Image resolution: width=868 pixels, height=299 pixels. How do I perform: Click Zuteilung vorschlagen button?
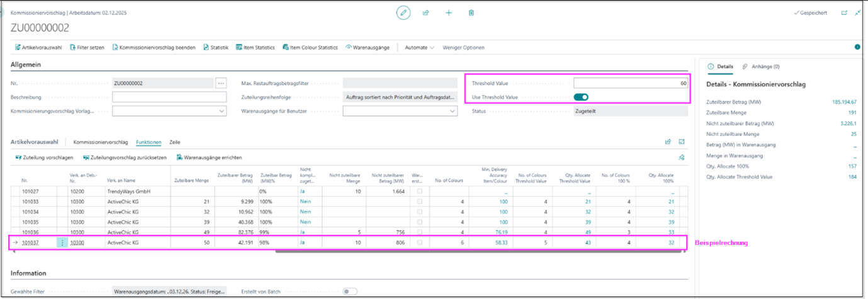click(44, 157)
